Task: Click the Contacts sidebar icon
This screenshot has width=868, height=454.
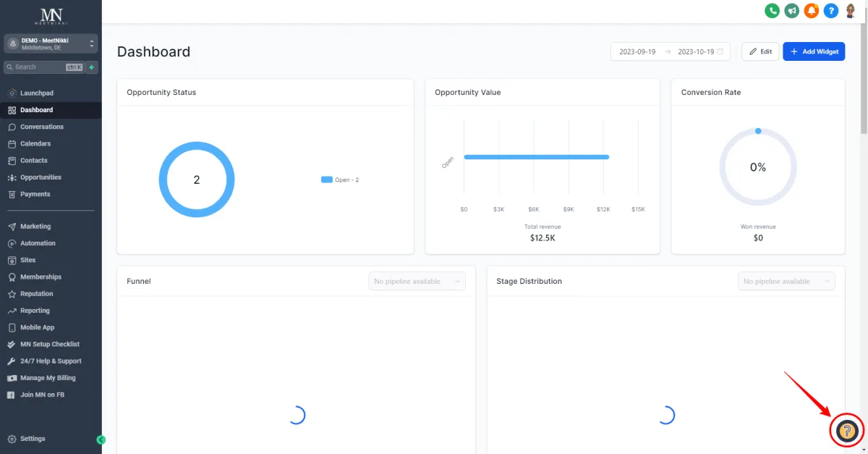Action: point(12,161)
